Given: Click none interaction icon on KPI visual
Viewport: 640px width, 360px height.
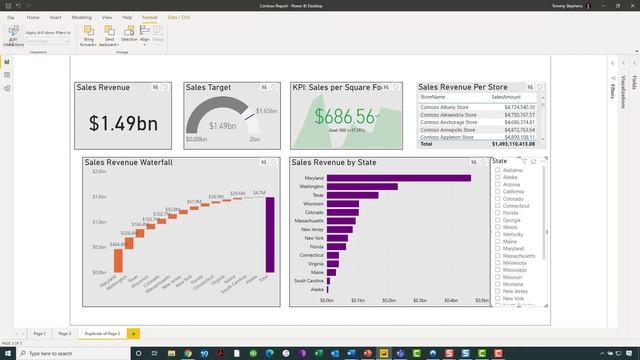Looking at the screenshot, I should click(396, 87).
